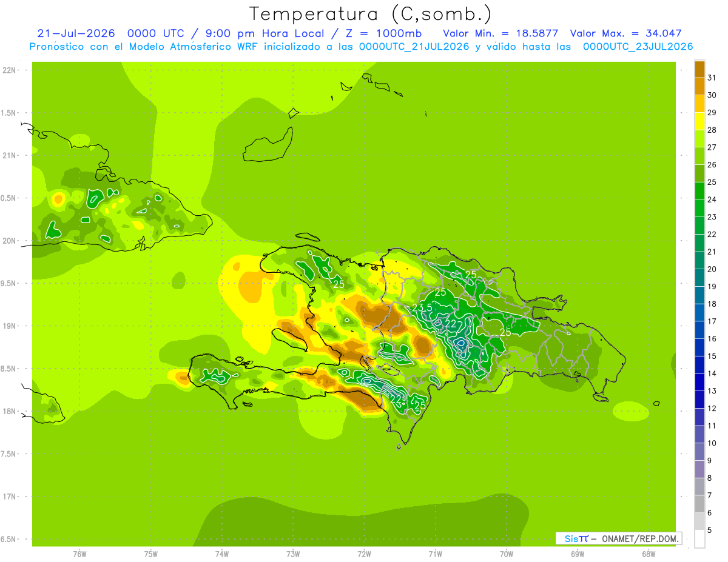Click the yellow color bar segment between 28 and 29
Image resolution: width=728 pixels, height=562 pixels.
coord(699,121)
